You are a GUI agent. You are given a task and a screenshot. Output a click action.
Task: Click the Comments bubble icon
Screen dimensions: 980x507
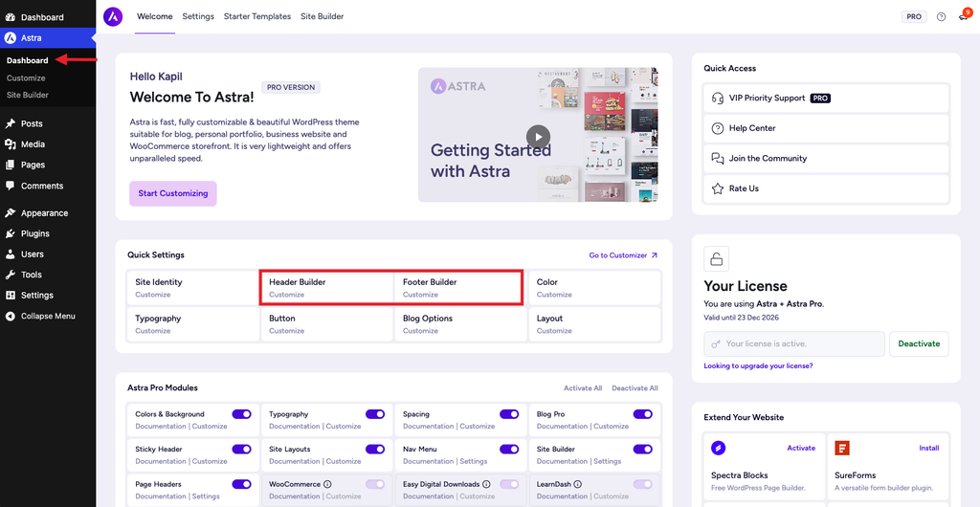pos(10,186)
